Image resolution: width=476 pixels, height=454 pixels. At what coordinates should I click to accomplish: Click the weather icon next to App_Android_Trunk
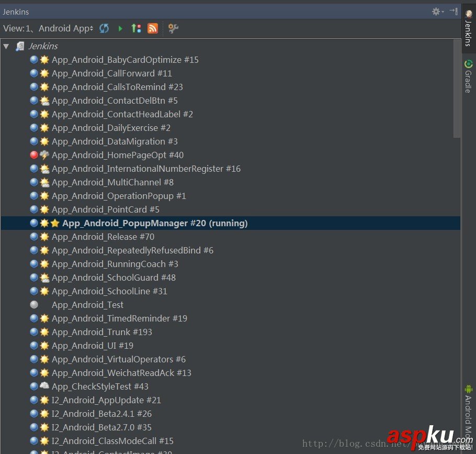coord(43,332)
